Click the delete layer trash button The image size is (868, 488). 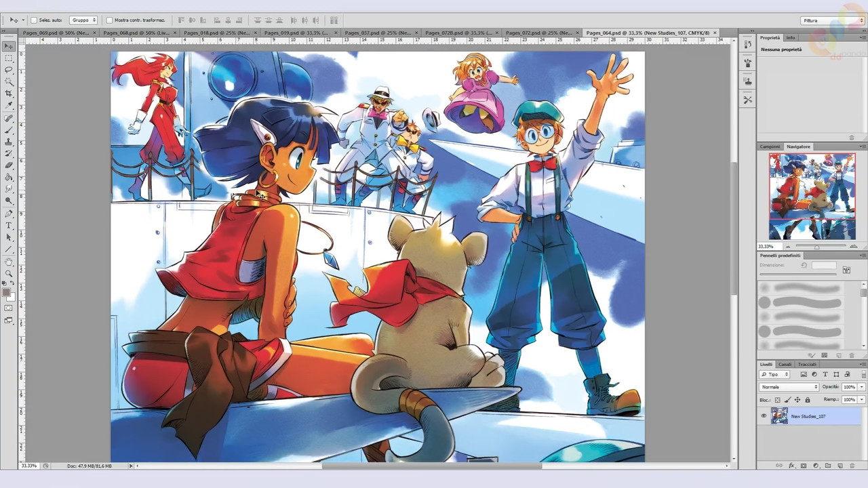(x=852, y=466)
